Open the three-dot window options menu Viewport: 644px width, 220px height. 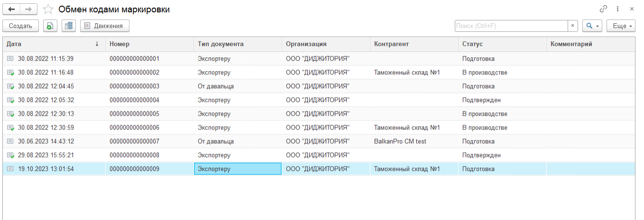(617, 9)
